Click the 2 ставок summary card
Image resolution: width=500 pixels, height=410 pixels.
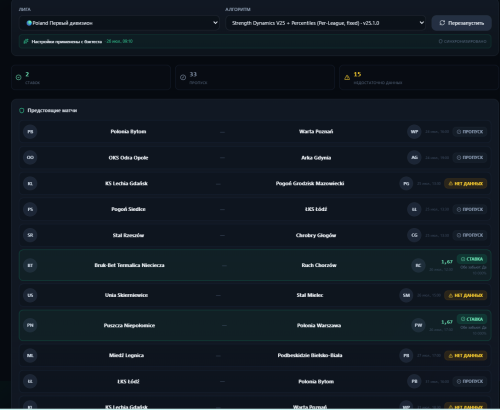click(x=91, y=78)
